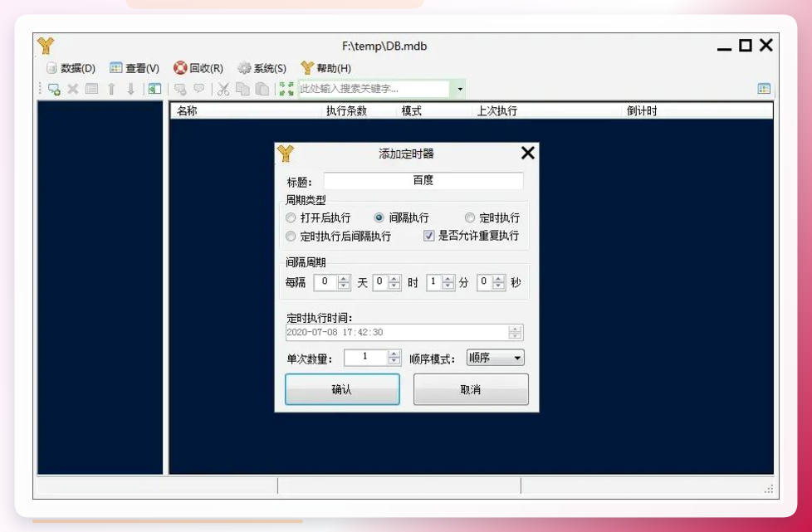Click the 取消 button
This screenshot has width=812, height=532.
coord(471,389)
